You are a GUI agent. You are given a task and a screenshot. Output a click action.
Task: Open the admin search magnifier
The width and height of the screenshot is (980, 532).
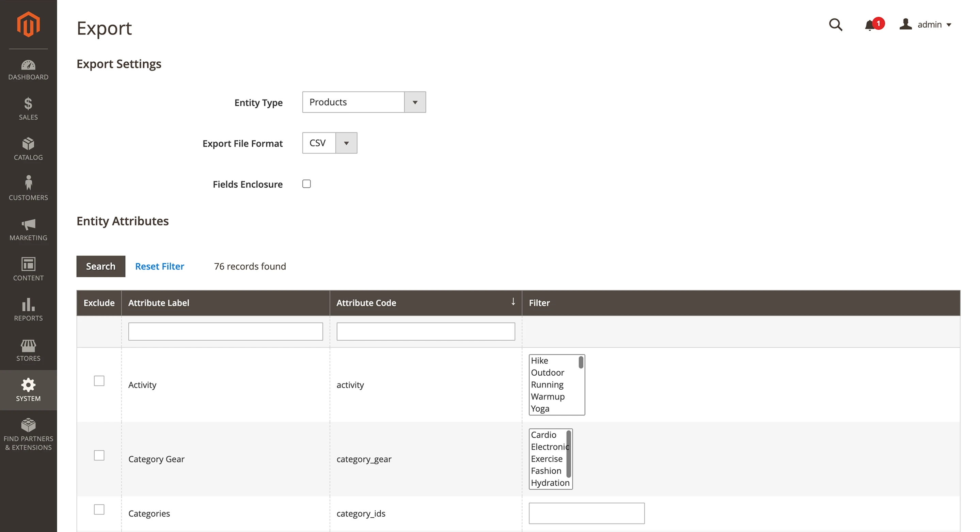point(835,25)
